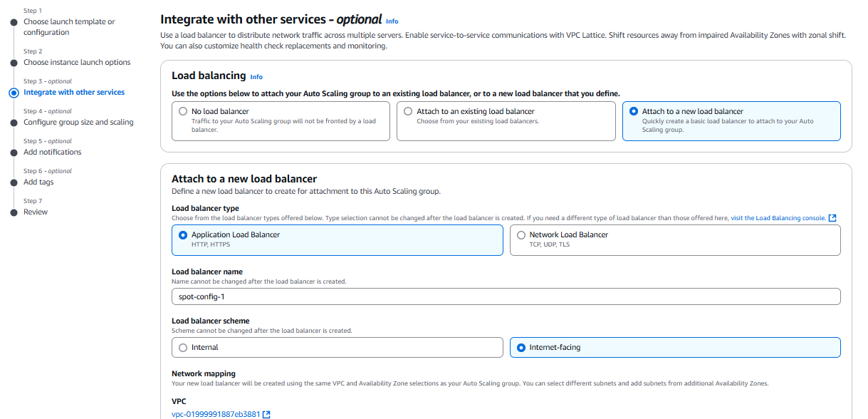Go to Configure group size and scaling step
The image size is (868, 419).
tap(78, 122)
